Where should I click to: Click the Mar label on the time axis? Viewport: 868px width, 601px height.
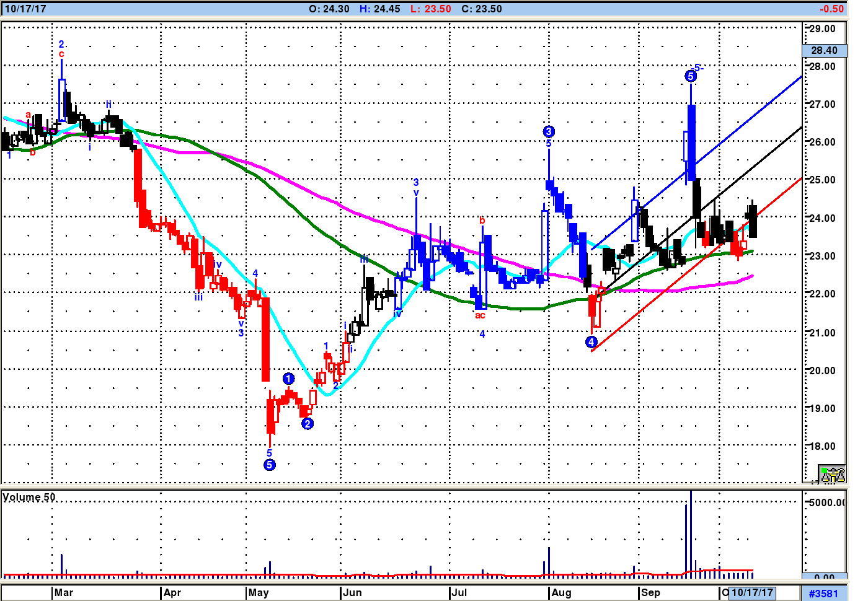pos(63,593)
